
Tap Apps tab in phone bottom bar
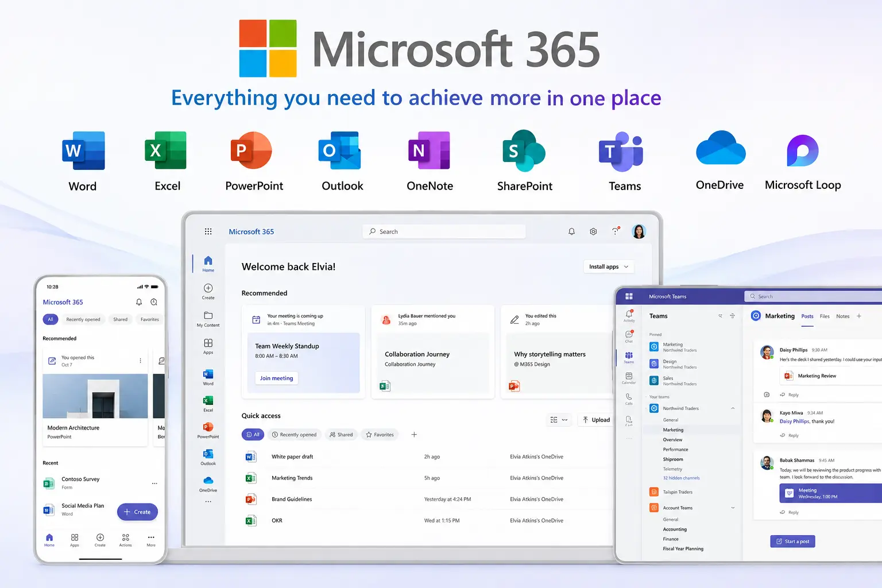[75, 540]
